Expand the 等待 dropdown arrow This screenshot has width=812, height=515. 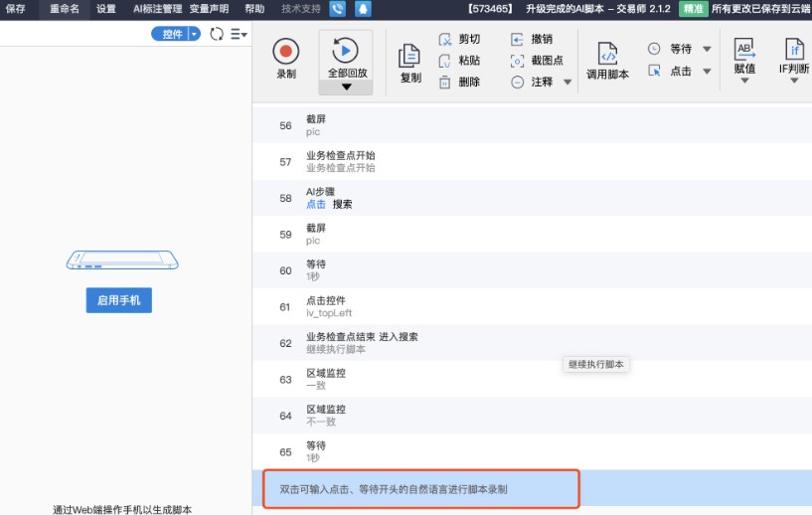coord(707,49)
